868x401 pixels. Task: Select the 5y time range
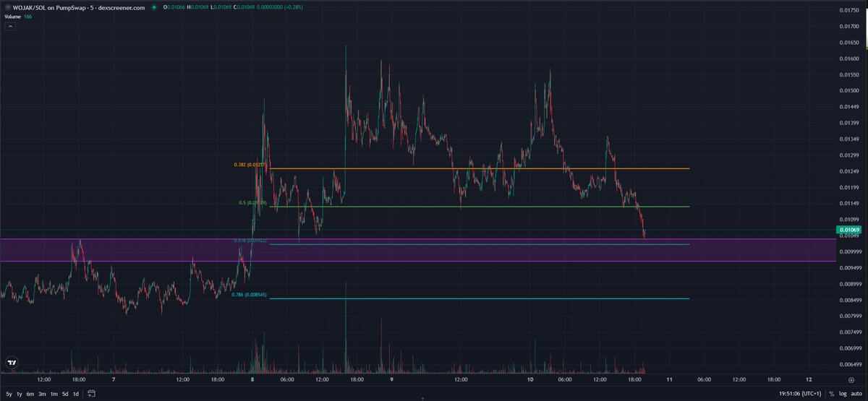[x=8, y=394]
